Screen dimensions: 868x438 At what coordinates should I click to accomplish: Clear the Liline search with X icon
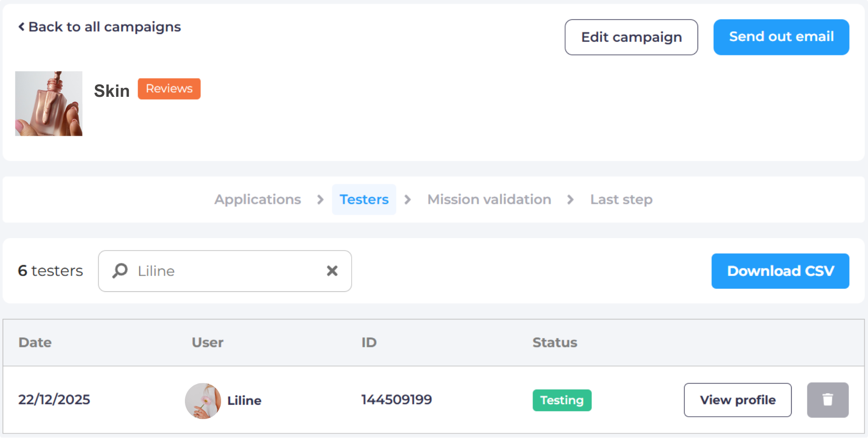[x=332, y=271]
